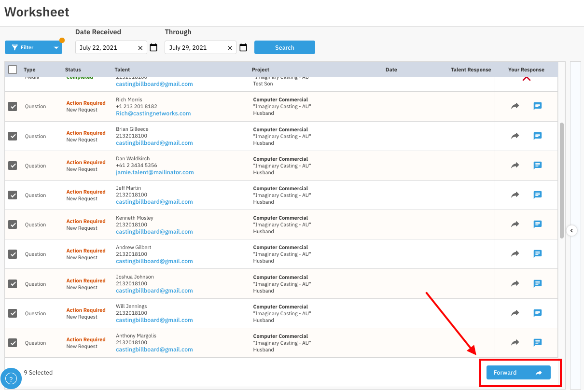The image size is (584, 392).
Task: Click the Forward button for selected items
Action: (518, 373)
